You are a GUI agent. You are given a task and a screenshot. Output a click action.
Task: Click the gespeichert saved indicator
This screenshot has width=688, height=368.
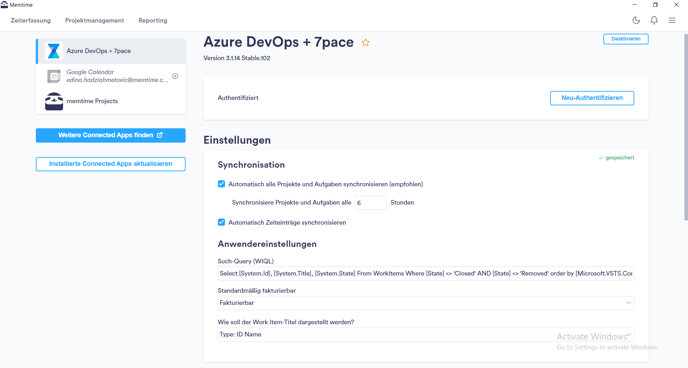(x=616, y=158)
